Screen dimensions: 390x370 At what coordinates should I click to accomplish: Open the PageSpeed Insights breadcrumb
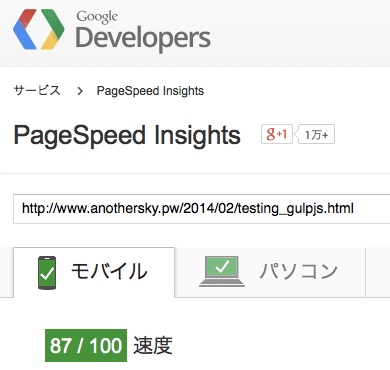[150, 91]
